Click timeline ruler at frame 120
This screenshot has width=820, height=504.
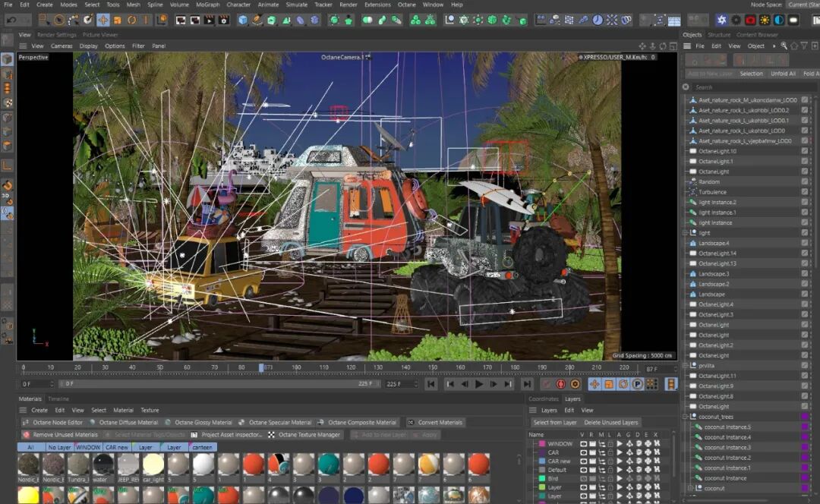click(x=351, y=368)
